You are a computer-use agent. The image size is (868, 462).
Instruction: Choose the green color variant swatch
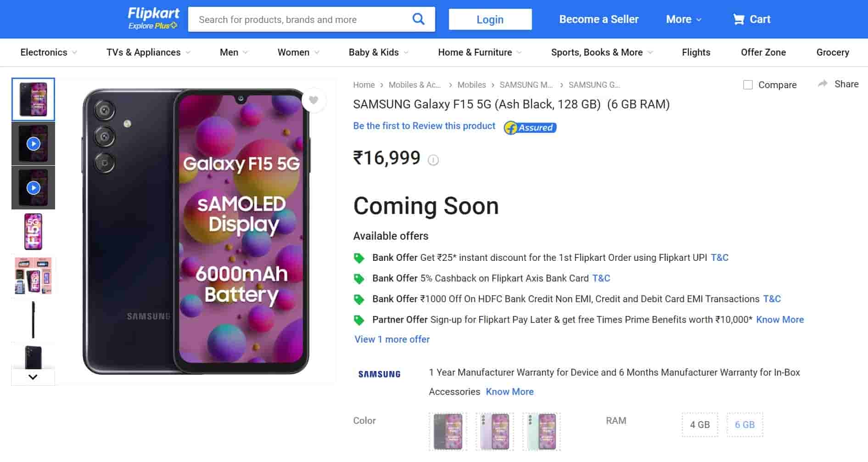point(542,432)
